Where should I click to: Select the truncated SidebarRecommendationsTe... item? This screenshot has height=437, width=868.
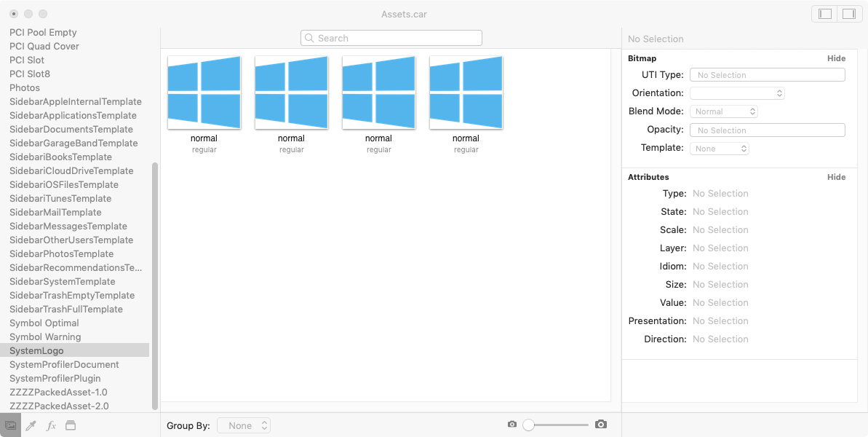pos(75,267)
